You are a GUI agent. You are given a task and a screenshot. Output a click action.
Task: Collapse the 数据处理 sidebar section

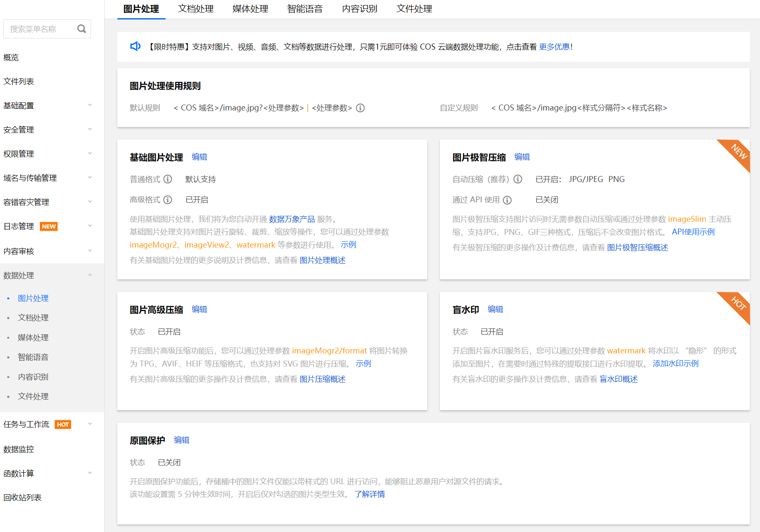click(47, 275)
